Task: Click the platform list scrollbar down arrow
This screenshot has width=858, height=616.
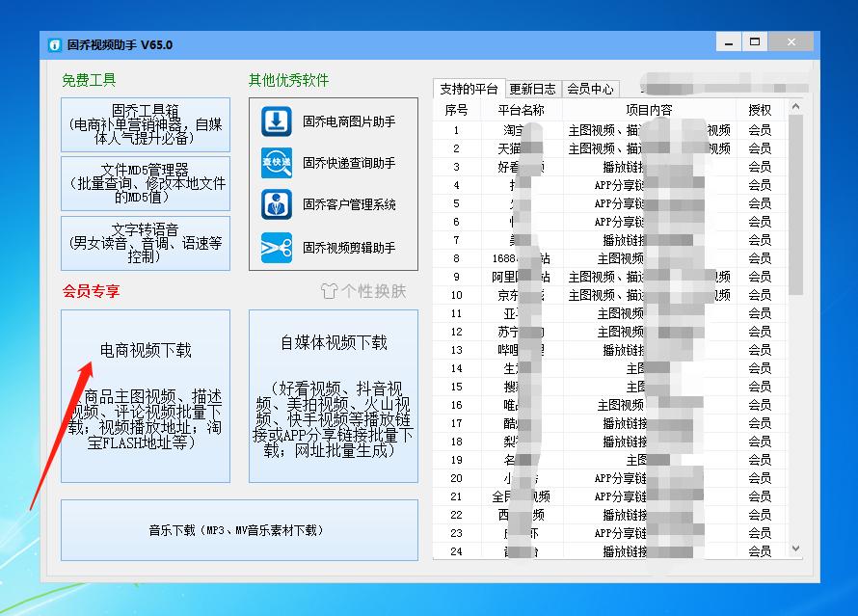Action: 794,548
